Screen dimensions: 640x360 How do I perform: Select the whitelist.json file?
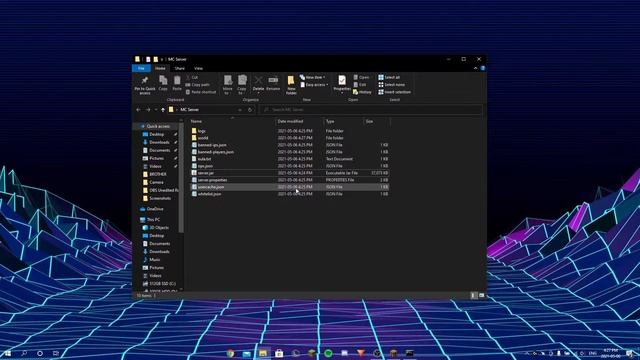coord(289,194)
